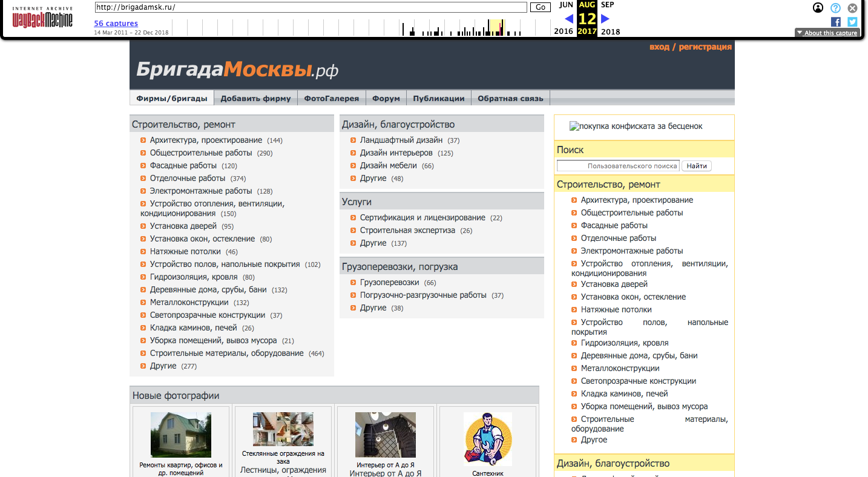The width and height of the screenshot is (868, 477).
Task: Open the 56 captures link
Action: click(x=115, y=23)
